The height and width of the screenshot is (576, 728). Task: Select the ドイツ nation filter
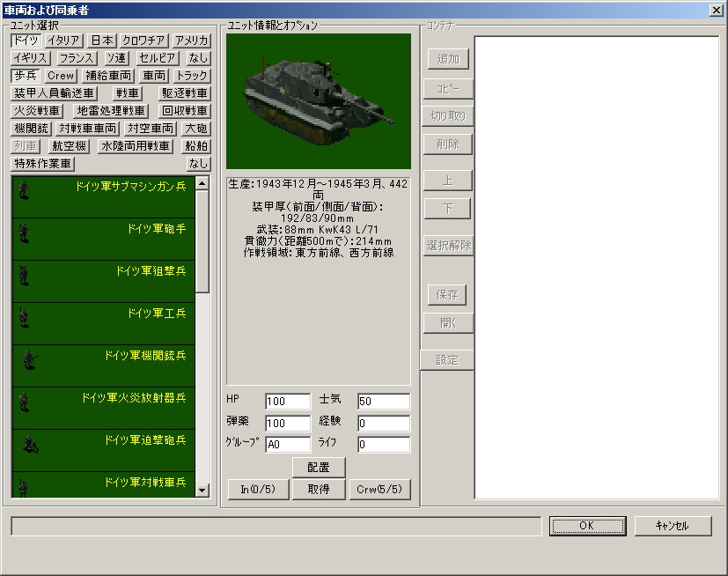click(x=26, y=41)
